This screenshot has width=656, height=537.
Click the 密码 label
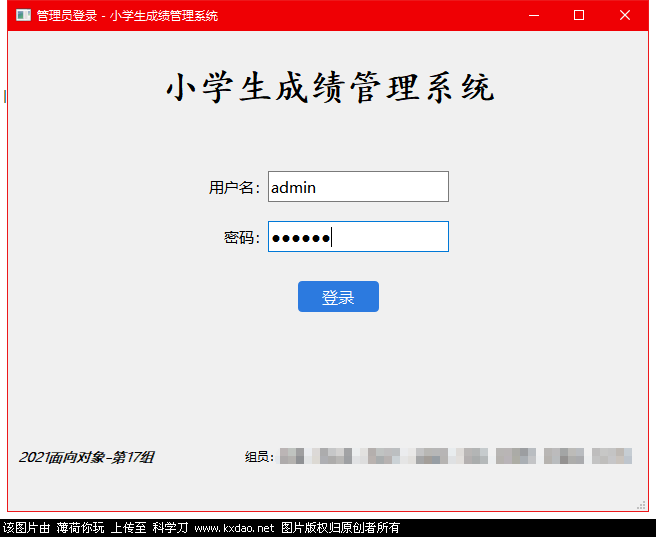click(242, 238)
